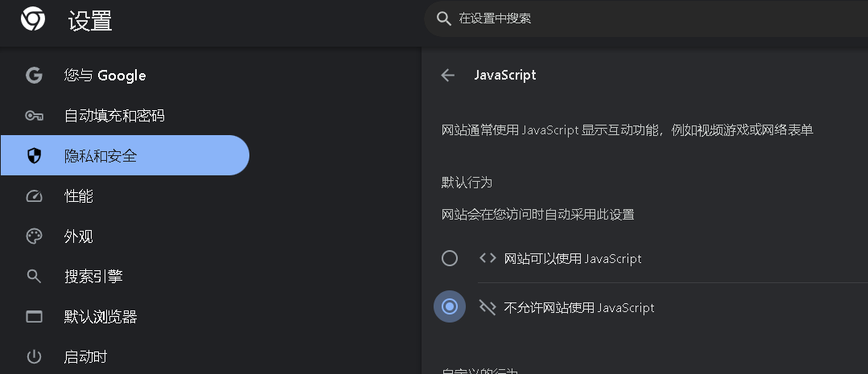868x374 pixels.
Task: Focus the 在设置中搜索 search field
Action: click(646, 18)
